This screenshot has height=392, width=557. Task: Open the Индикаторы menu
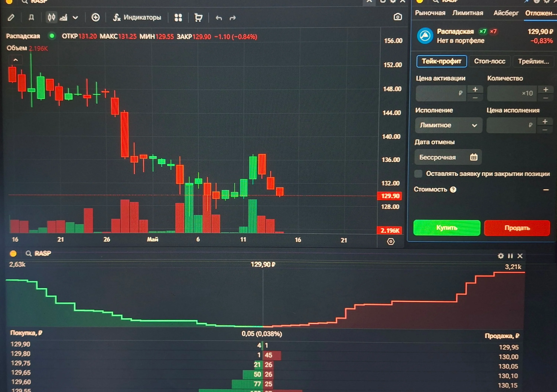[137, 17]
